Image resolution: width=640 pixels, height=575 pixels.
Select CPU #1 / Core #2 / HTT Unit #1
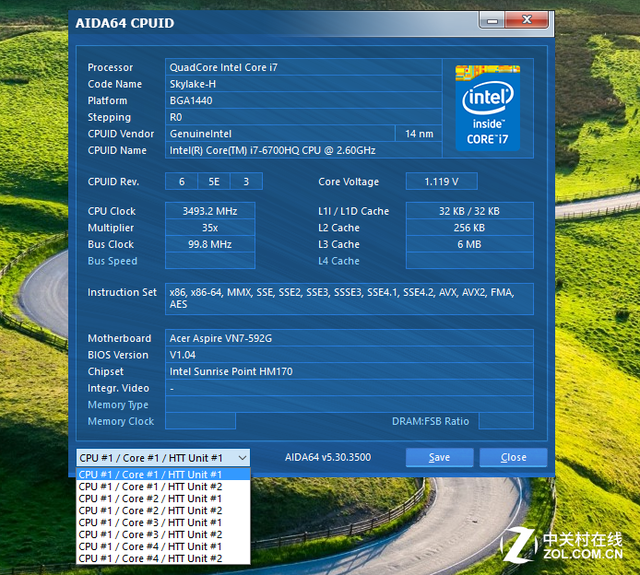click(163, 499)
